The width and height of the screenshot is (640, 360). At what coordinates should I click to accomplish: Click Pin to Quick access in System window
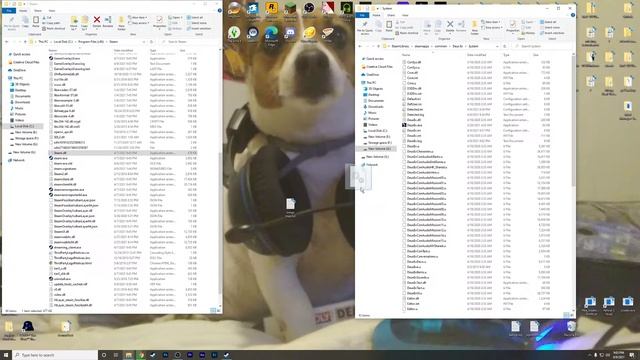364,27
